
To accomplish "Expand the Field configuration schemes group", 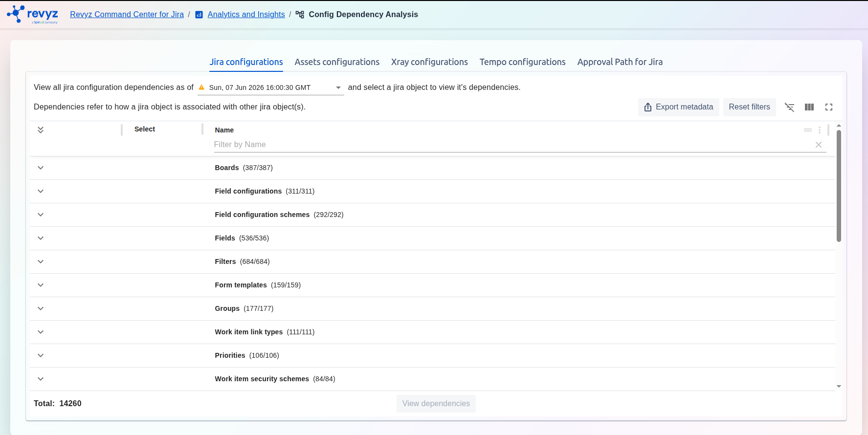I will 41,215.
